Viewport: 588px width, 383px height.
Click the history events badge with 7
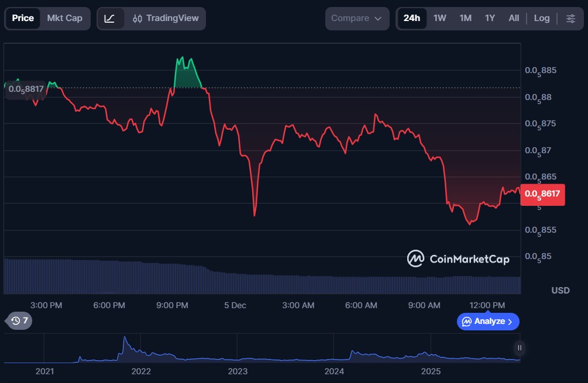(19, 320)
